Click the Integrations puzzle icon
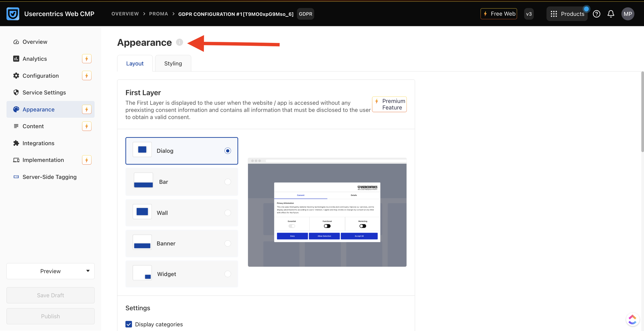Image resolution: width=644 pixels, height=331 pixels. click(x=16, y=143)
